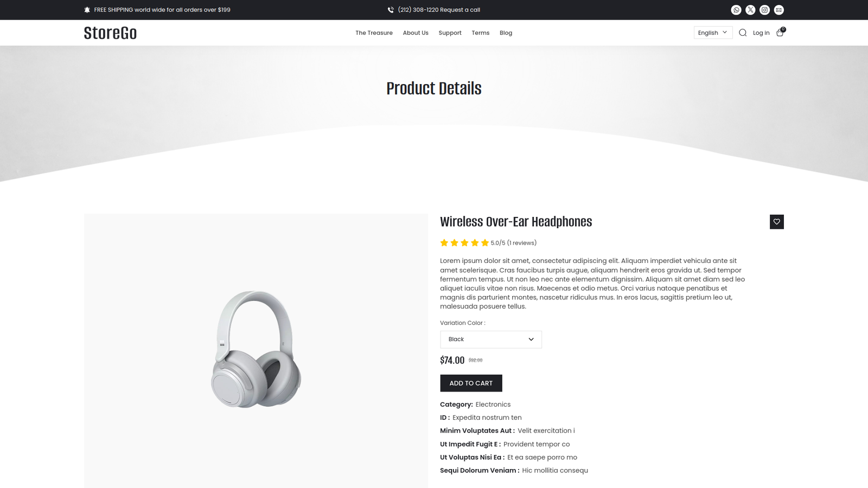Viewport: 868px width, 488px height.
Task: Open the X (Twitter) social icon
Action: (750, 10)
